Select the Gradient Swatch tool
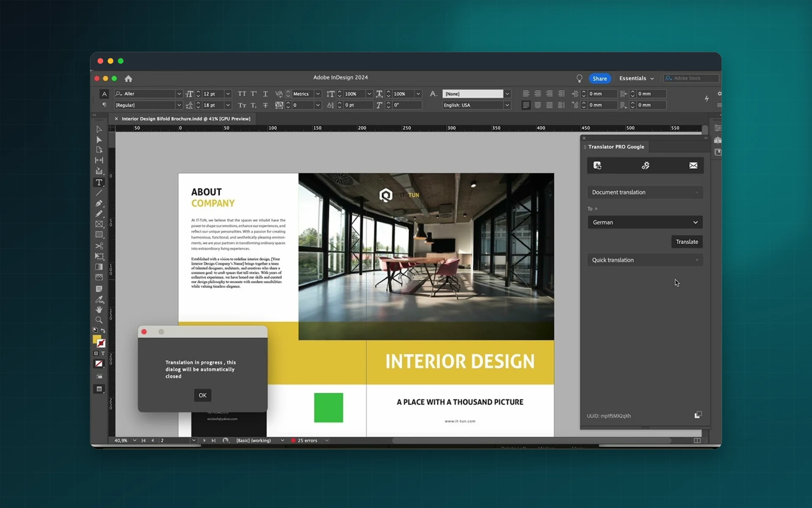Screen dimensions: 812x508 point(99,267)
